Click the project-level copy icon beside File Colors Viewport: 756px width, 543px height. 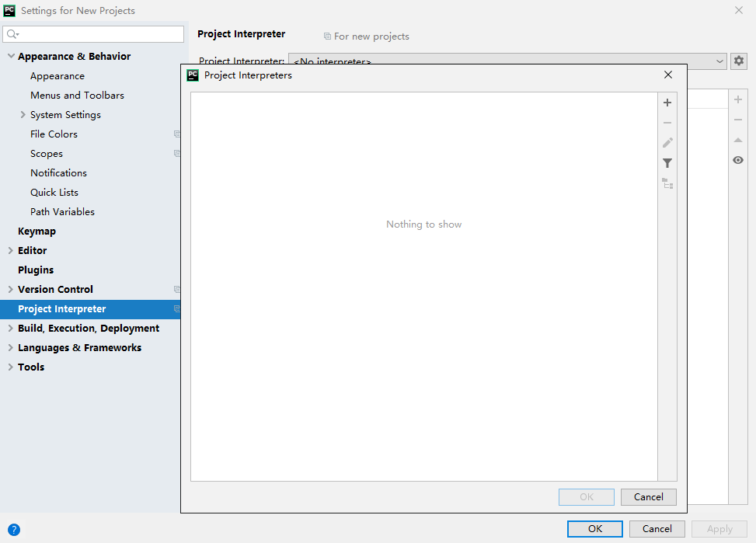pyautogui.click(x=177, y=134)
